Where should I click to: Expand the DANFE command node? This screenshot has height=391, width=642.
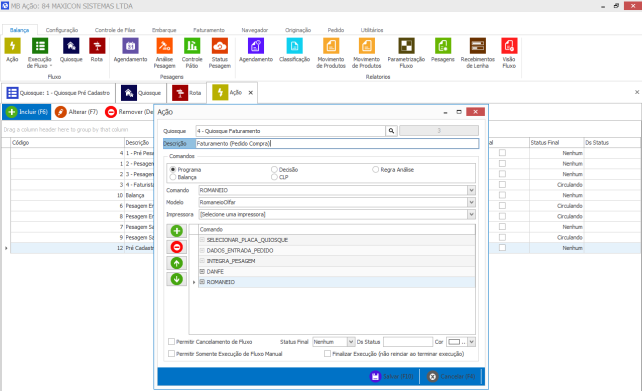202,271
